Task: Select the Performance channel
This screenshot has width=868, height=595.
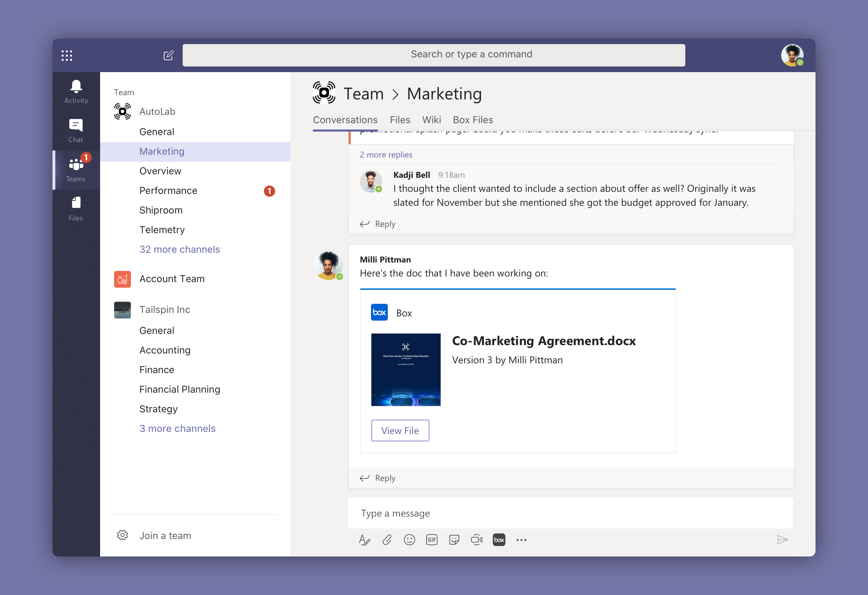Action: pyautogui.click(x=168, y=190)
